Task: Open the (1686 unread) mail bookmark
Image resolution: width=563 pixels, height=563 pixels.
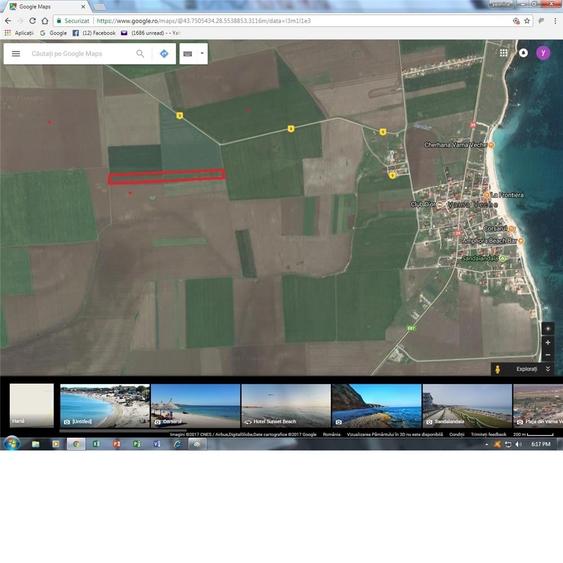Action: pyautogui.click(x=150, y=33)
